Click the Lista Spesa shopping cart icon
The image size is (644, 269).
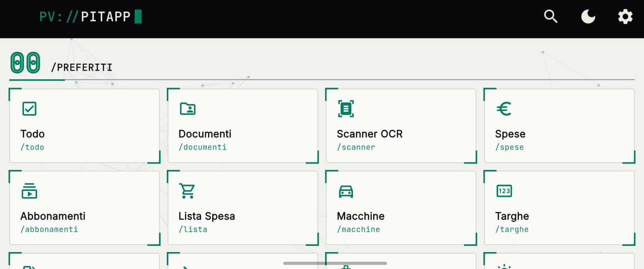coord(187,191)
